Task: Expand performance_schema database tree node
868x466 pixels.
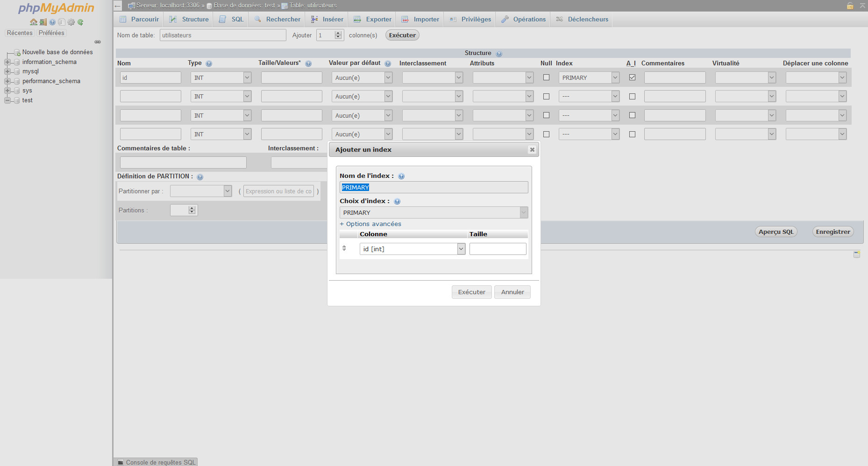Action: pos(7,81)
